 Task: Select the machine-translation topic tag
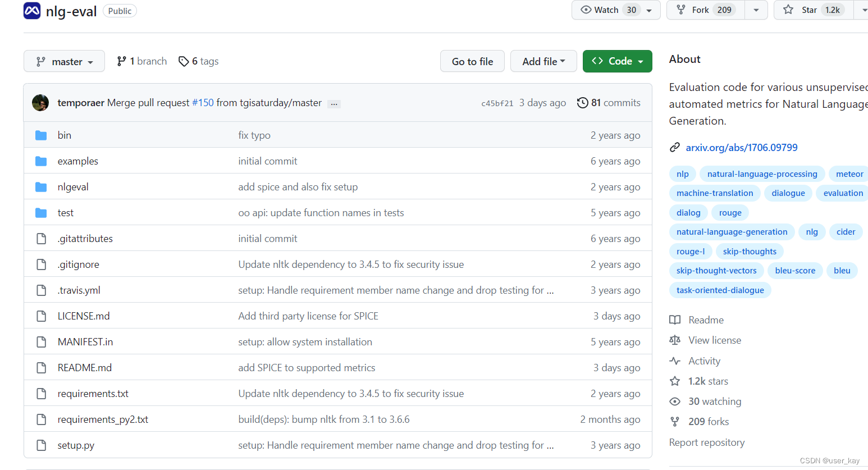(715, 193)
